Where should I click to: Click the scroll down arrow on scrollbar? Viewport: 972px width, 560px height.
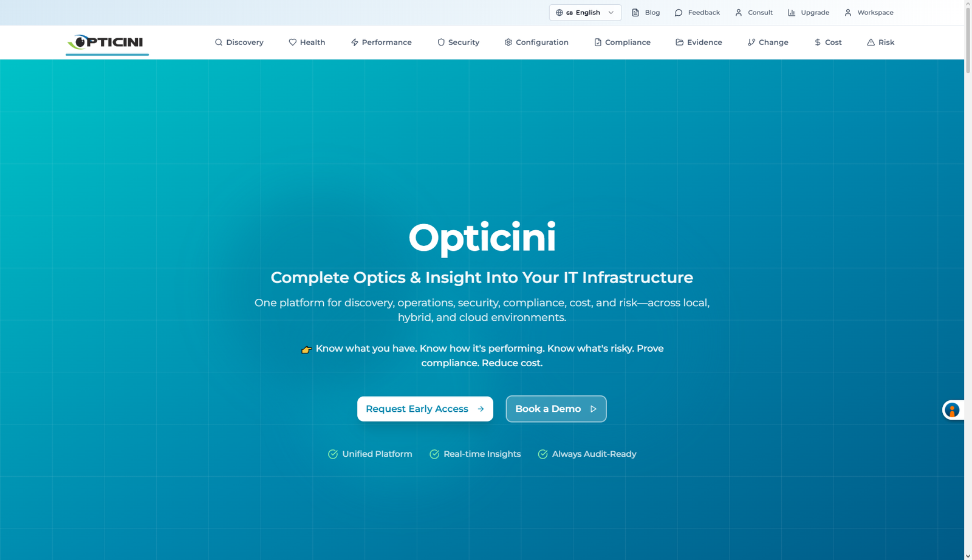tap(968, 555)
